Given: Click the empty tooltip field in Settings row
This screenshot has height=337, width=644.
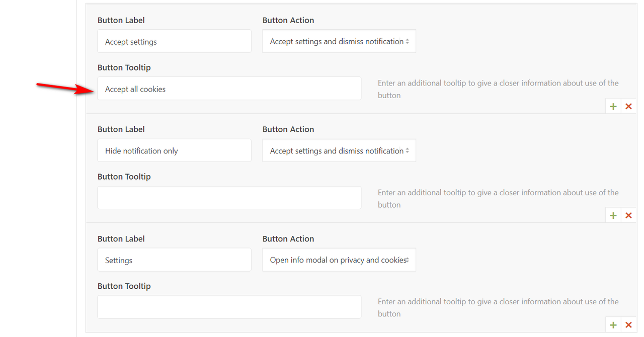Looking at the screenshot, I should [229, 307].
